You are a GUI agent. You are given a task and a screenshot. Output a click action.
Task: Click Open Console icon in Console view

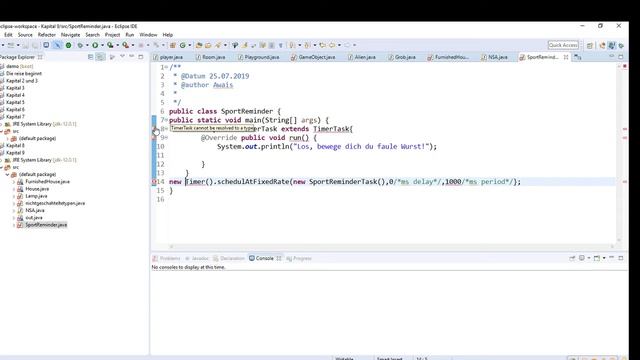coord(597,258)
